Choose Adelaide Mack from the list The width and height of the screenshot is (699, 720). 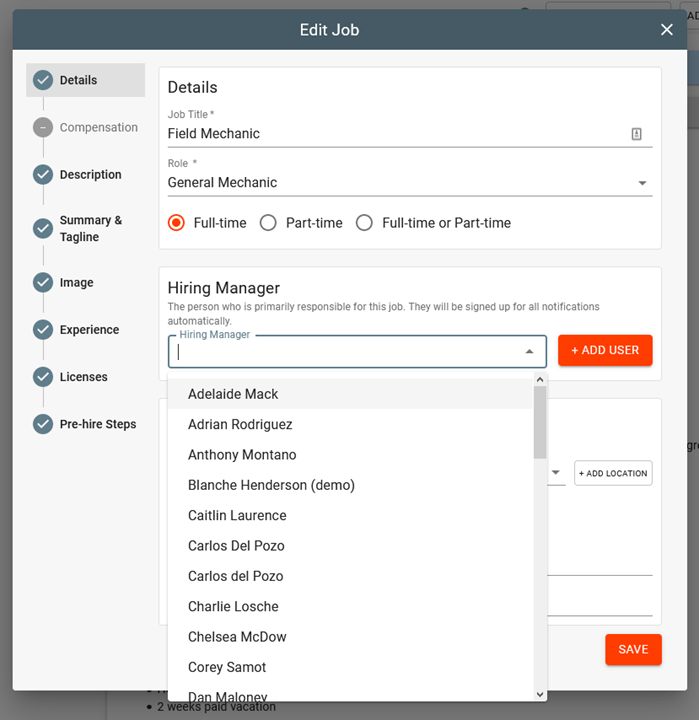coord(350,394)
